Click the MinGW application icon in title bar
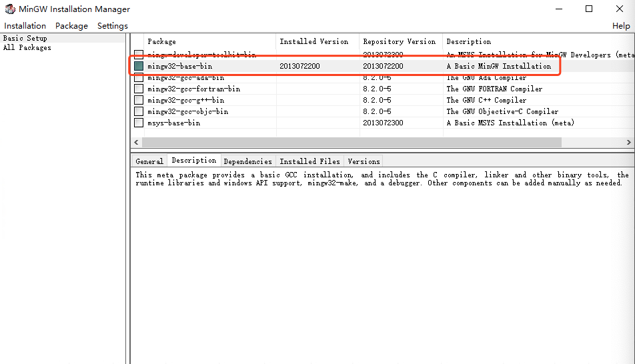The image size is (635, 364). (x=10, y=9)
